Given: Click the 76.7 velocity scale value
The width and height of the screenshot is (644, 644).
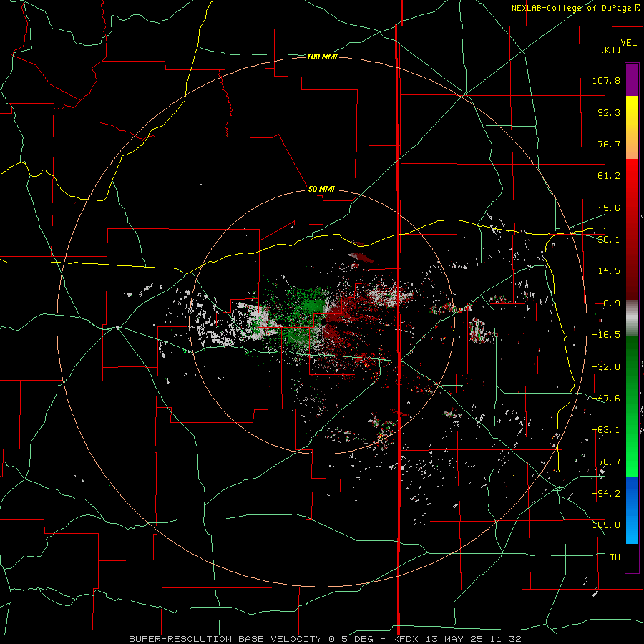Looking at the screenshot, I should tap(609, 144).
